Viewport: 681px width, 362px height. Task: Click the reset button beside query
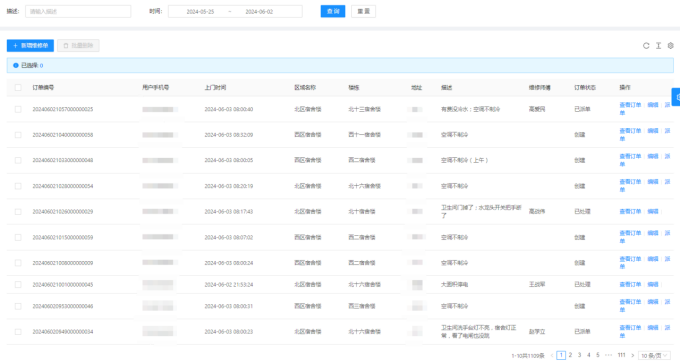coord(364,11)
